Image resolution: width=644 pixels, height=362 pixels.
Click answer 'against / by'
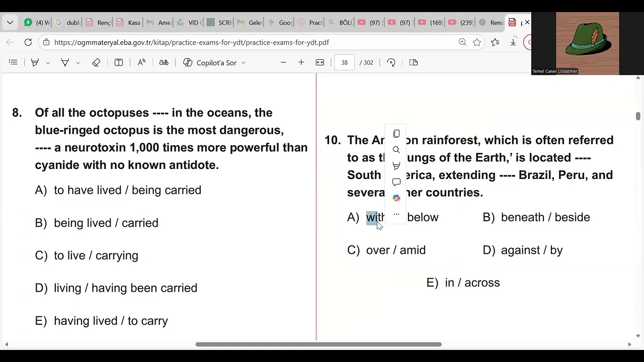point(532,250)
